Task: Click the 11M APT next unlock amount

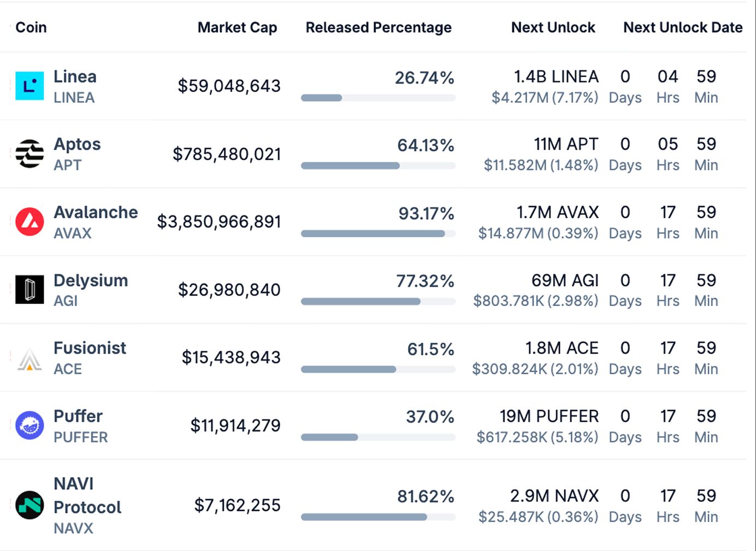Action: click(x=566, y=144)
